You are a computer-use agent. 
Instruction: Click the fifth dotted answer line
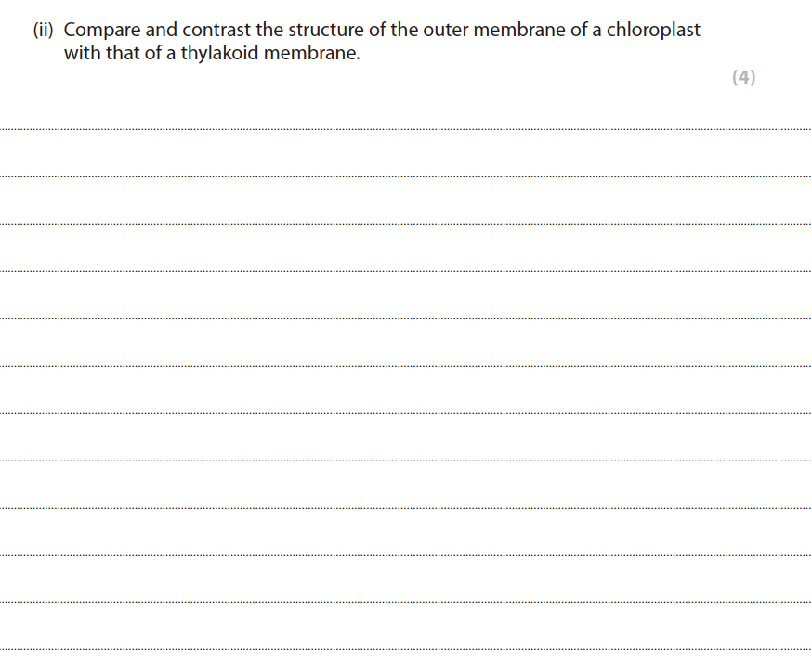pos(406,318)
